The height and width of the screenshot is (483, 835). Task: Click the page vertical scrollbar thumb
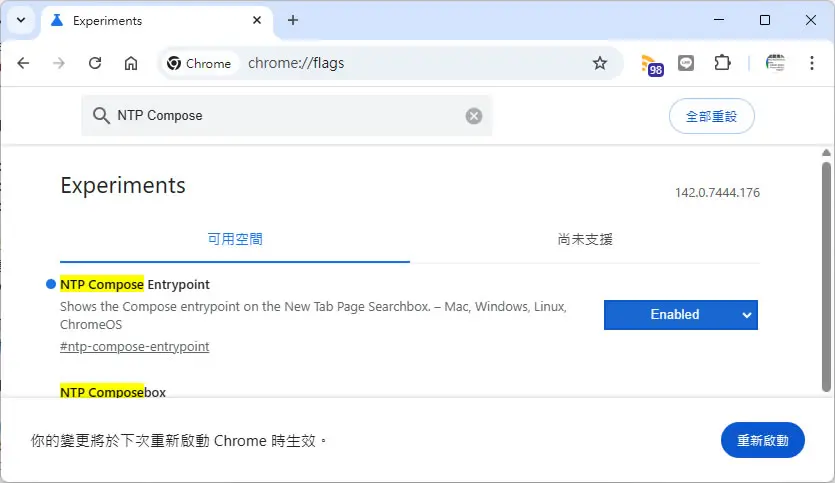826,277
